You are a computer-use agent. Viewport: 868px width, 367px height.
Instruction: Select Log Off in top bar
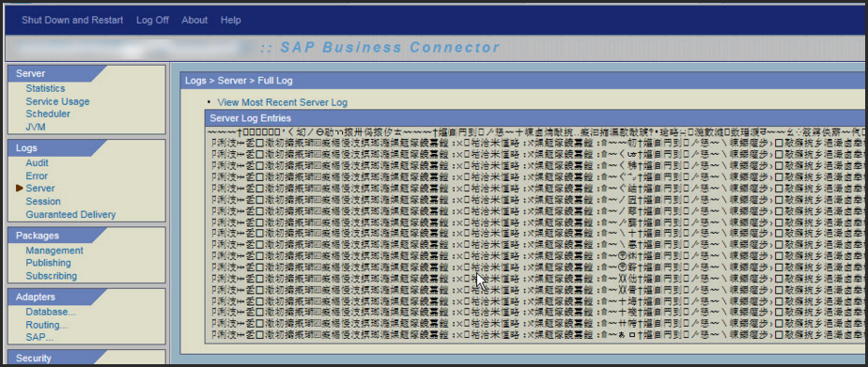(152, 20)
